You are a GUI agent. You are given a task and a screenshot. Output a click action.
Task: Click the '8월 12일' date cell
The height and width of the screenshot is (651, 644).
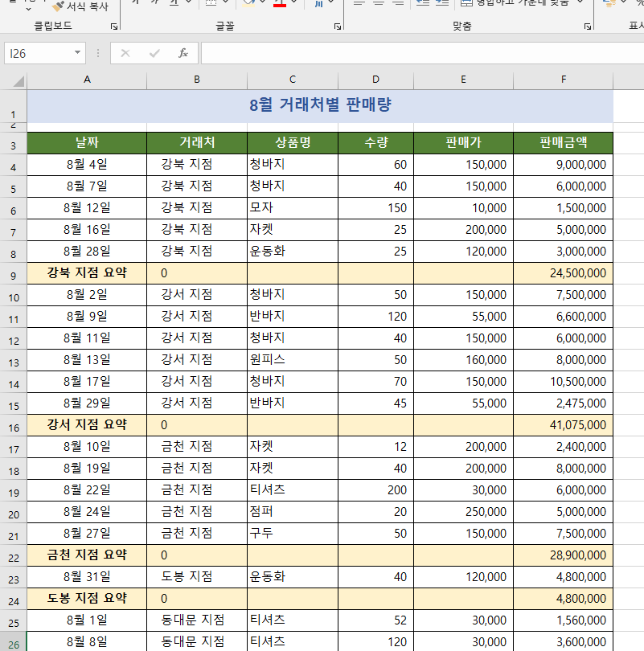pos(87,208)
